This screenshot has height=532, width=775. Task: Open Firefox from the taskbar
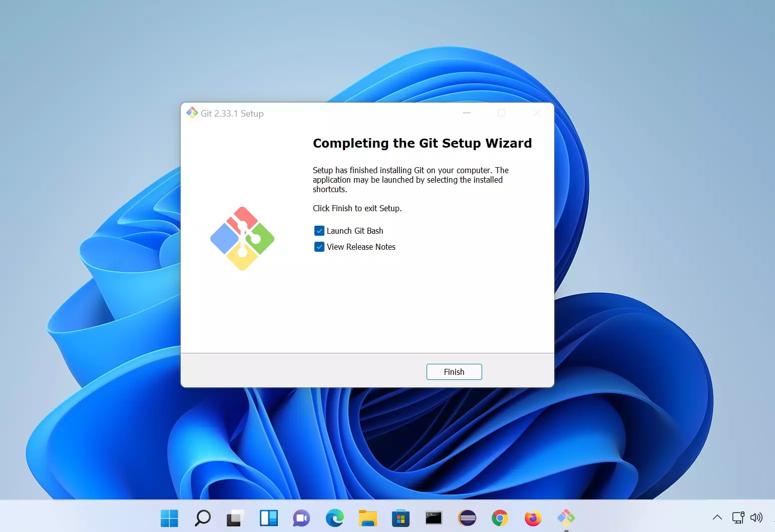(533, 518)
